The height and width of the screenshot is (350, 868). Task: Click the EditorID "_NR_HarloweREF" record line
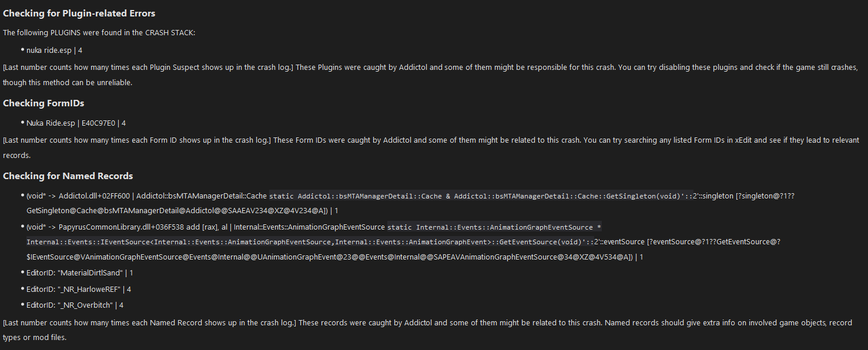[x=79, y=290]
